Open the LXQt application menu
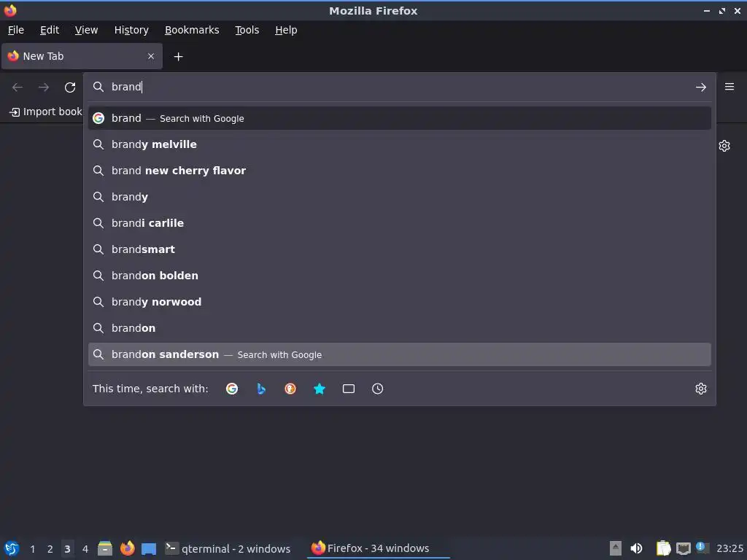This screenshot has width=747, height=560. (x=12, y=548)
